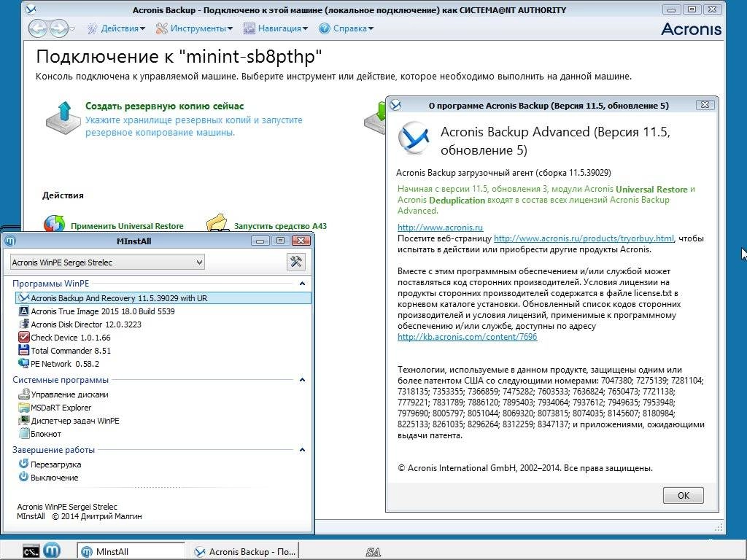This screenshot has width=747, height=560.
Task: Click Запустить средство A43 action
Action: [x=280, y=226]
